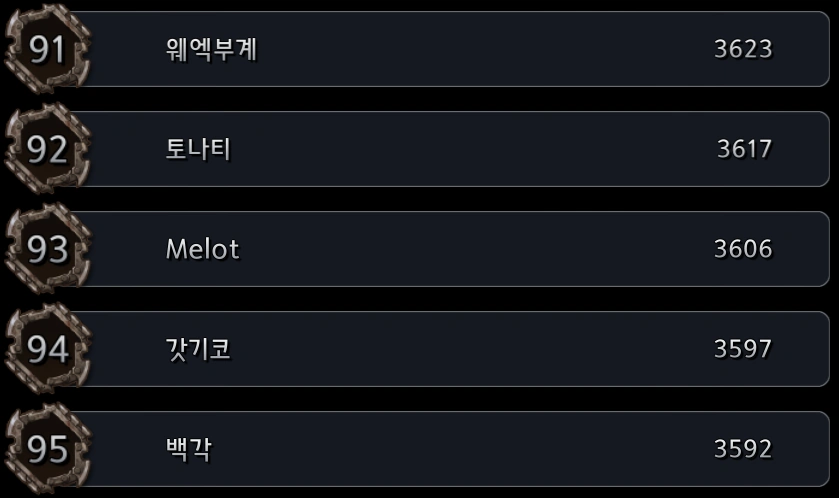Image resolution: width=839 pixels, height=498 pixels.
Task: Click the rank 94 badge icon
Action: (46, 349)
